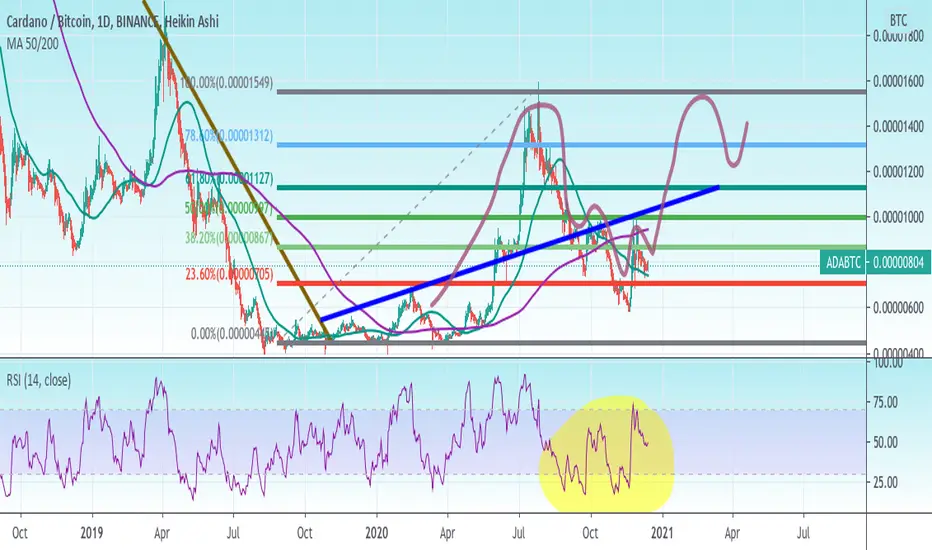Screen dimensions: 932x550
Task: Click the red 23.60% horizontal level line
Action: (x=571, y=283)
